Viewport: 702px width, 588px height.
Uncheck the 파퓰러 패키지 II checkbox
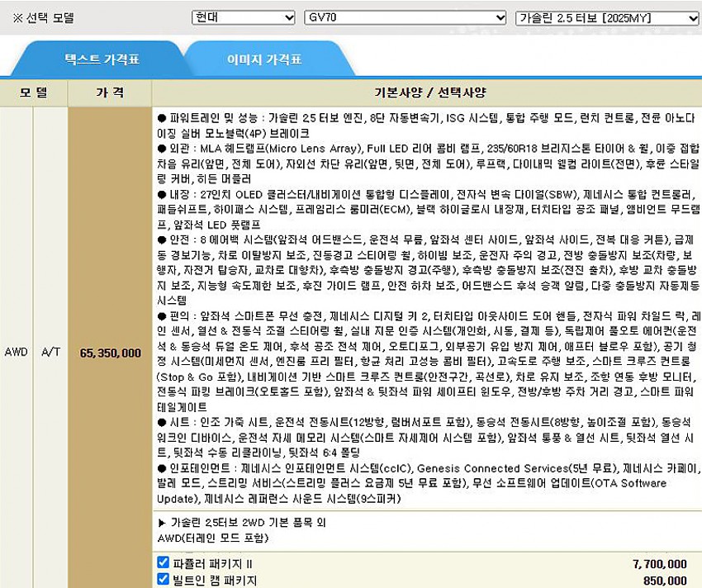point(164,563)
